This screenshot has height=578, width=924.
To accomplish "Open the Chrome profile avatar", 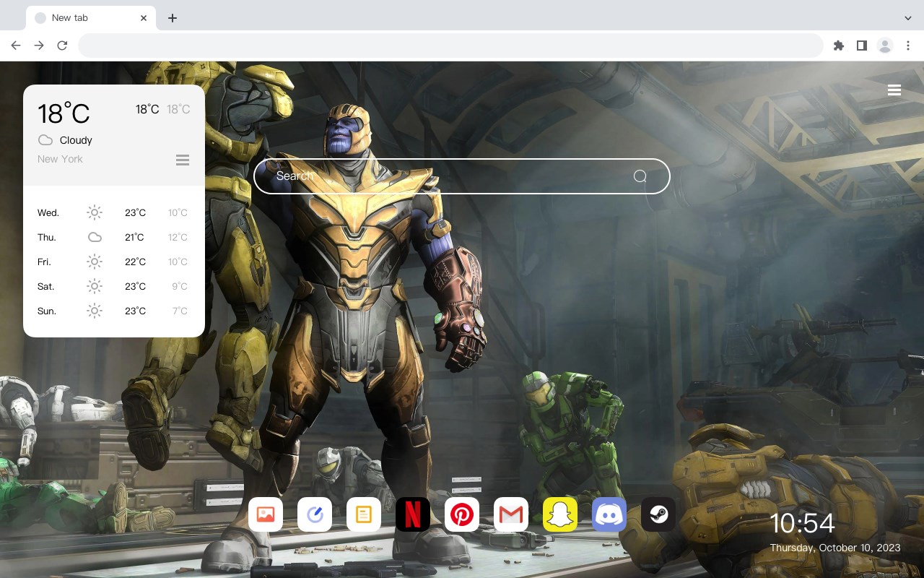I will (885, 46).
